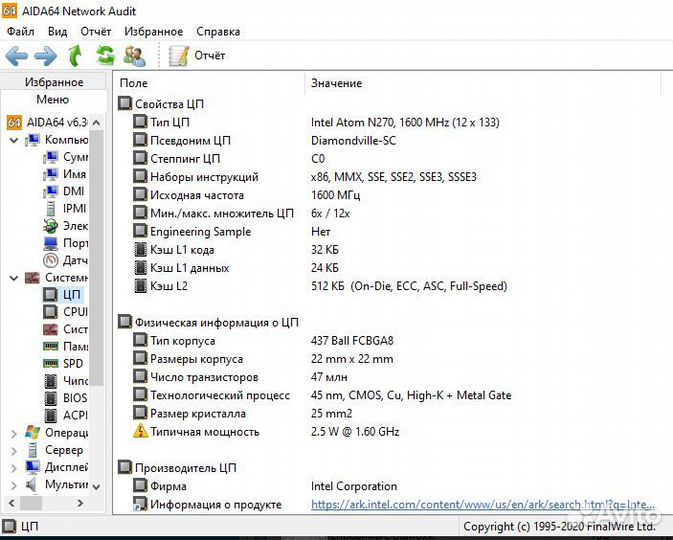This screenshot has height=540, width=673.
Task: Expand the Мультимедиа tree node
Action: coord(14,485)
